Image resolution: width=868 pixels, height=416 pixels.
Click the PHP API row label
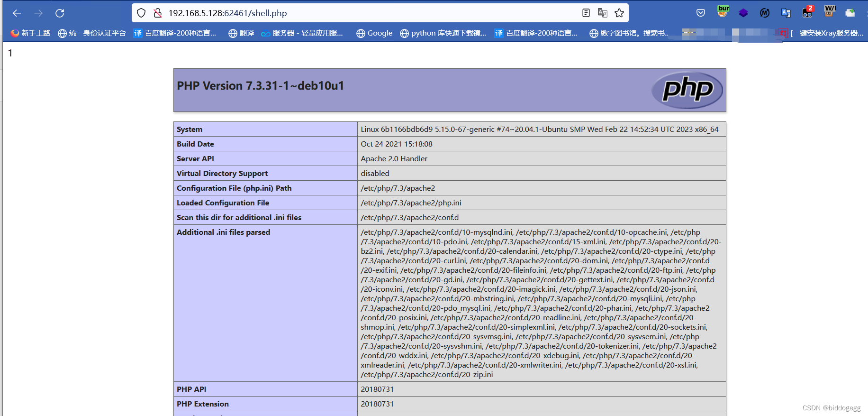tap(191, 389)
